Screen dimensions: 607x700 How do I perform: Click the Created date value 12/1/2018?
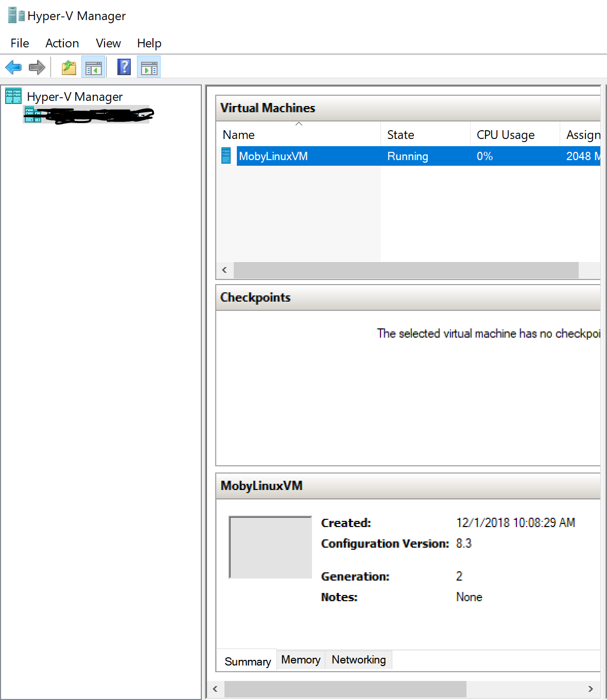click(515, 522)
